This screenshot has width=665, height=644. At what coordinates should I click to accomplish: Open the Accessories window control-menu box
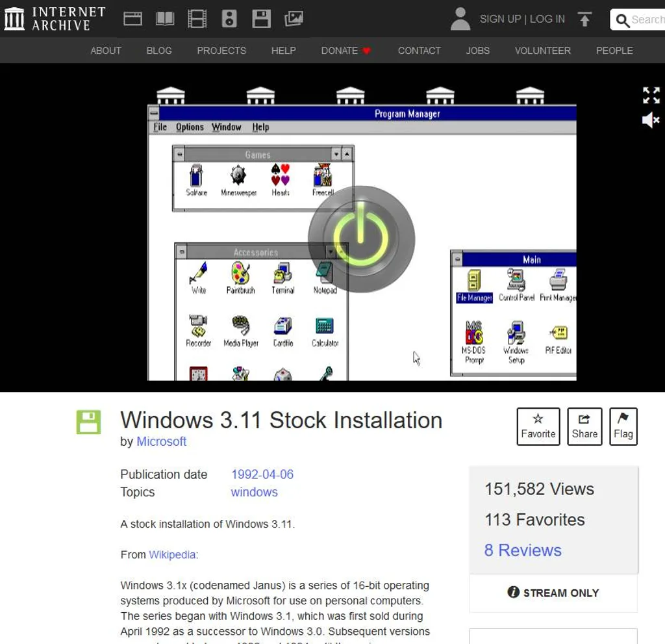point(182,252)
